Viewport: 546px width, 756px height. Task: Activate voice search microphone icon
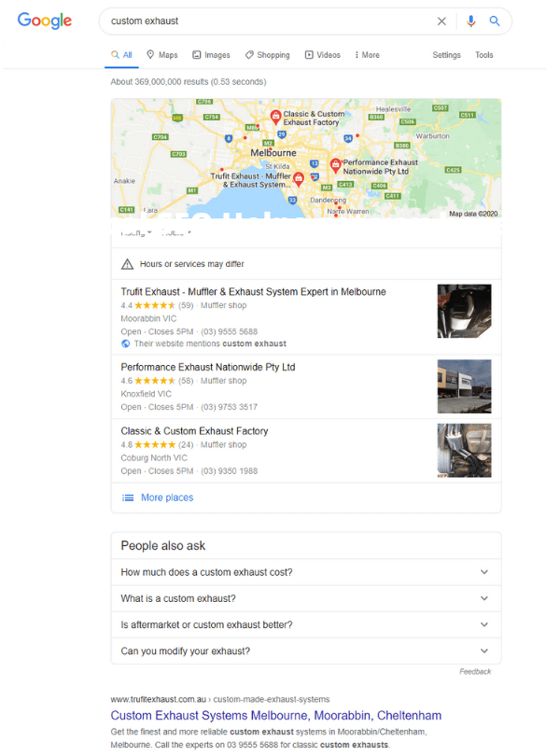pos(470,21)
